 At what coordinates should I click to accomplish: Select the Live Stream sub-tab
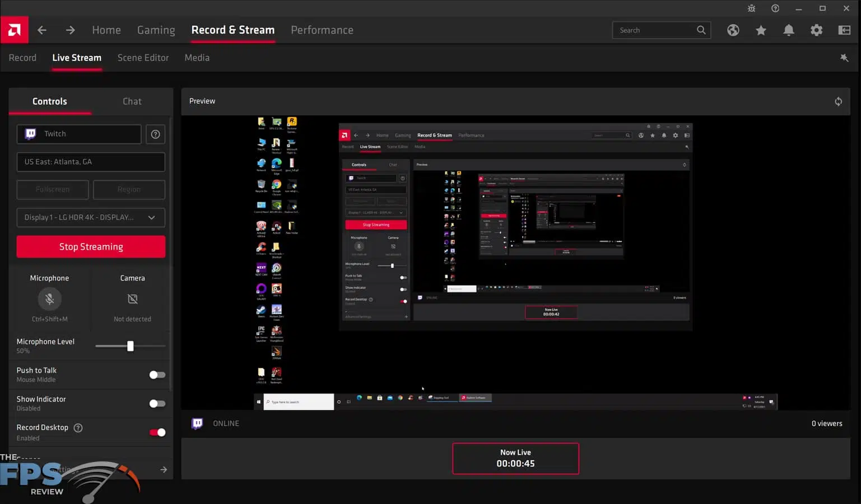77,58
